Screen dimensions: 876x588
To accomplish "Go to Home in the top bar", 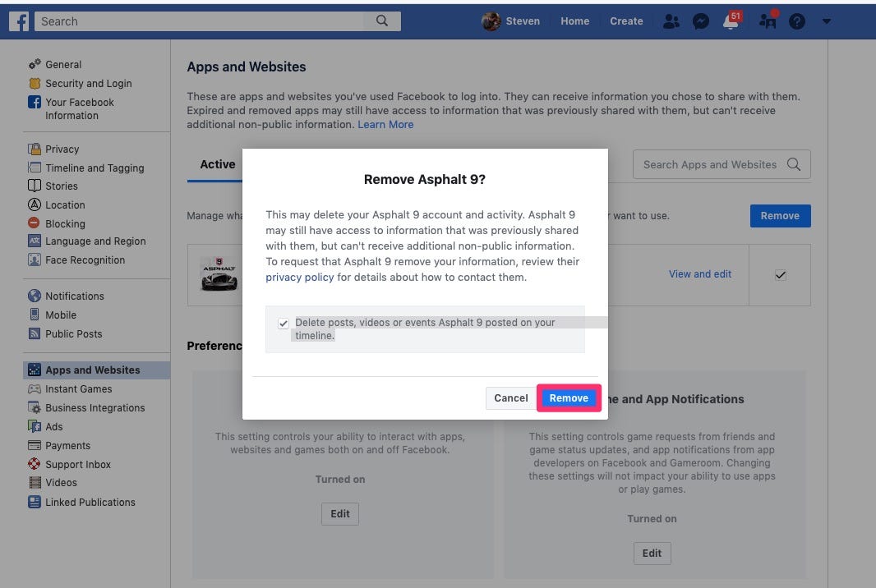I will [575, 21].
